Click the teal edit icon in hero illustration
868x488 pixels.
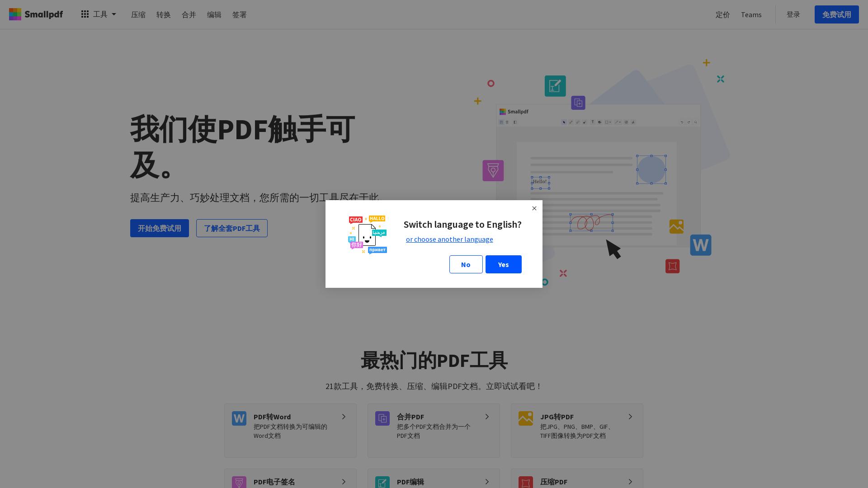coord(555,86)
